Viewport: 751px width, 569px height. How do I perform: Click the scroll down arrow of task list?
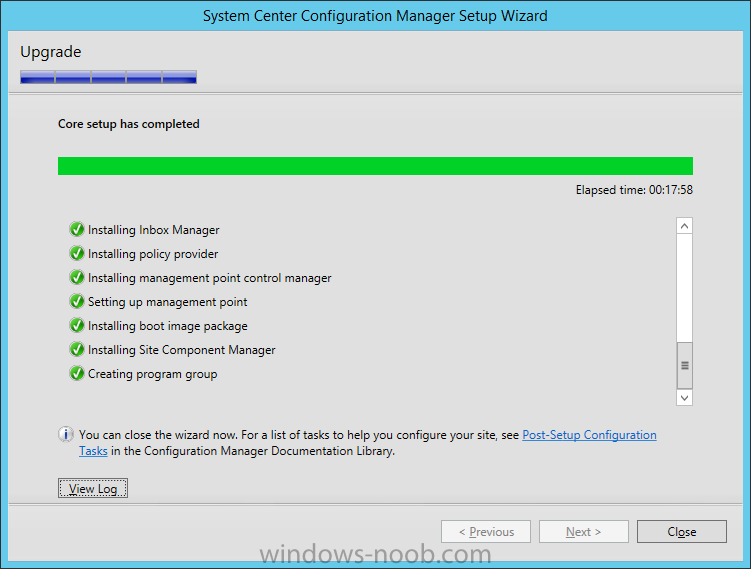[x=684, y=398]
